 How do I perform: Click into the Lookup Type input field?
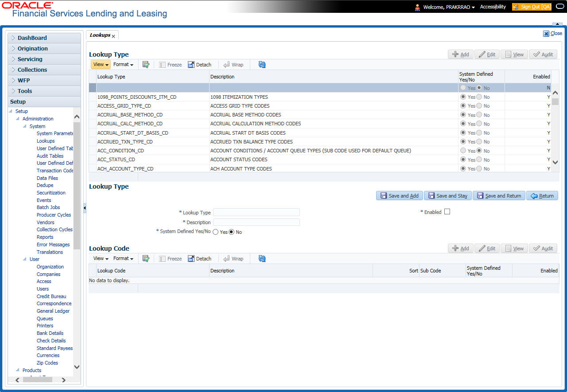[x=256, y=212]
